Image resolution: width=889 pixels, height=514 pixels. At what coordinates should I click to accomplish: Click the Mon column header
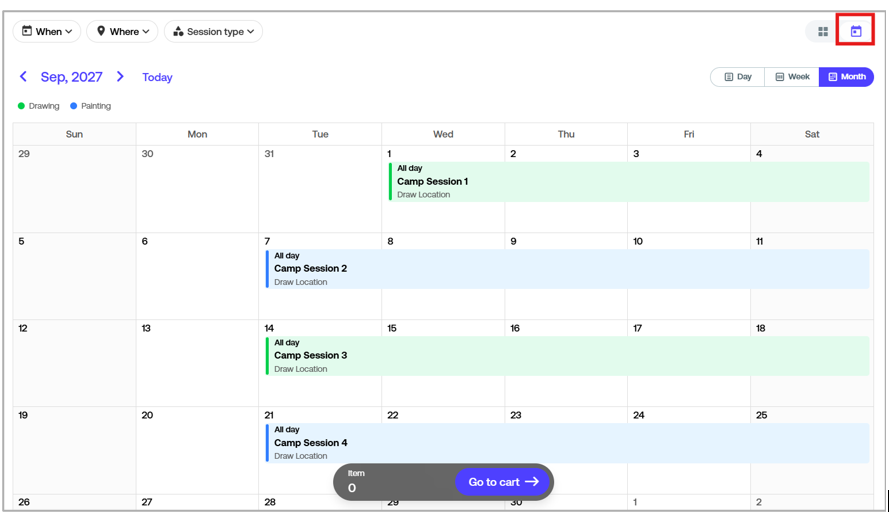(197, 134)
